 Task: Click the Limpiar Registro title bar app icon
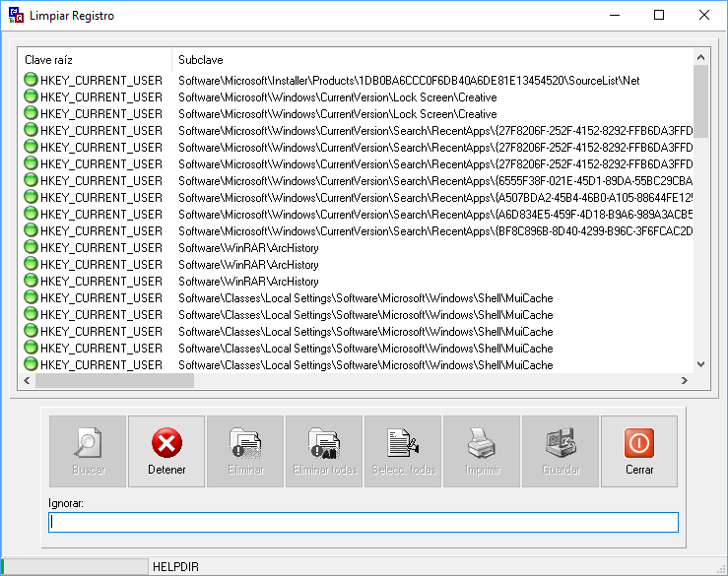16,16
